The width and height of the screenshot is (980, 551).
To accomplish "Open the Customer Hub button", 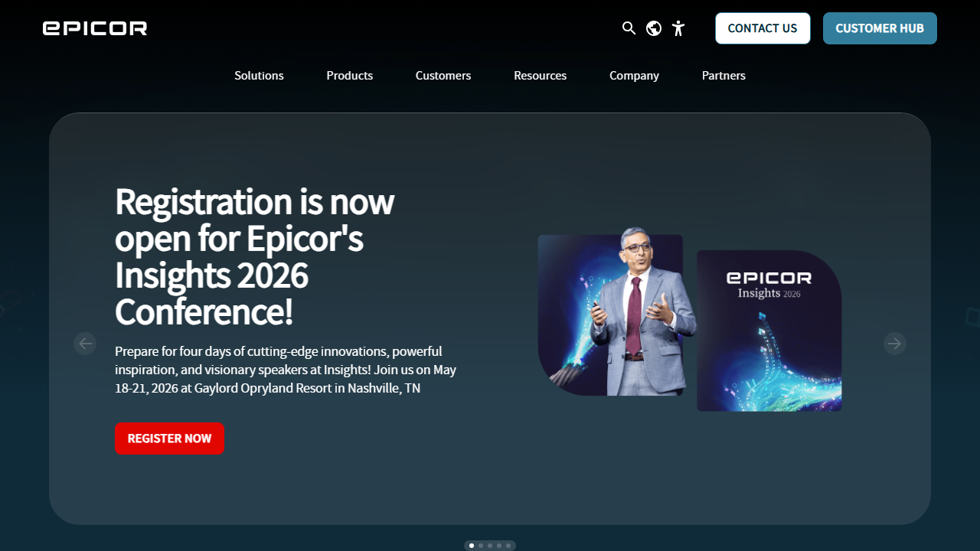I will coord(880,28).
